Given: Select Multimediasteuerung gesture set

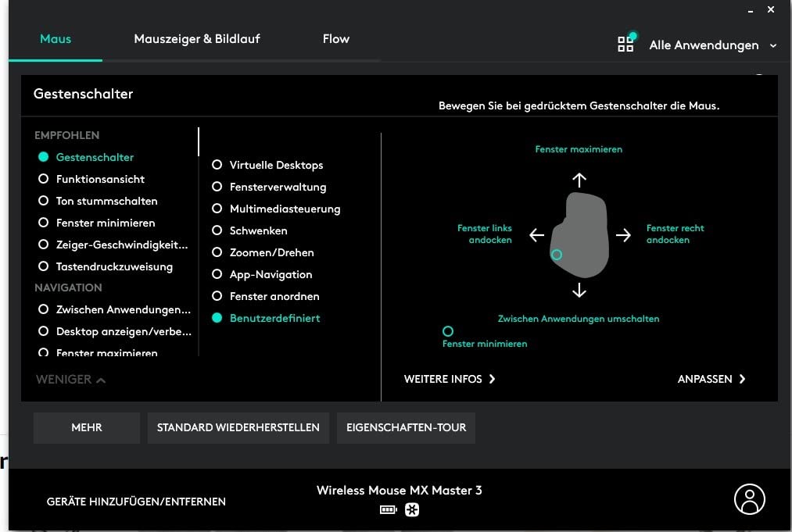Looking at the screenshot, I should pos(276,209).
